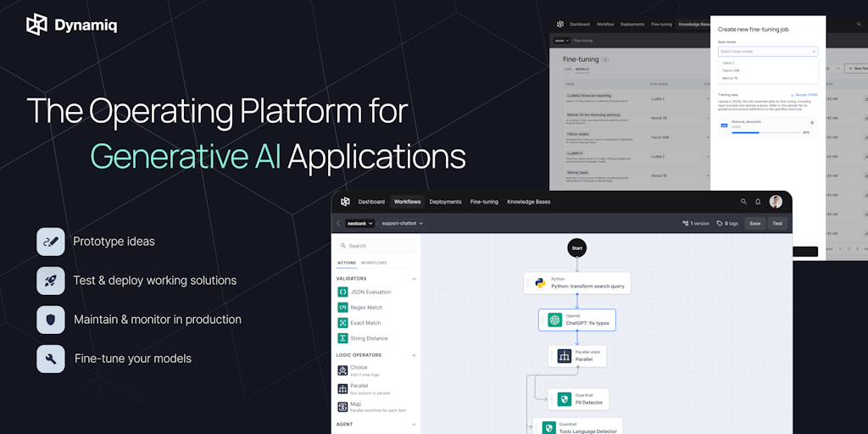Viewport: 868px width, 434px height.
Task: Open the Select base model dropdown
Action: [x=768, y=52]
